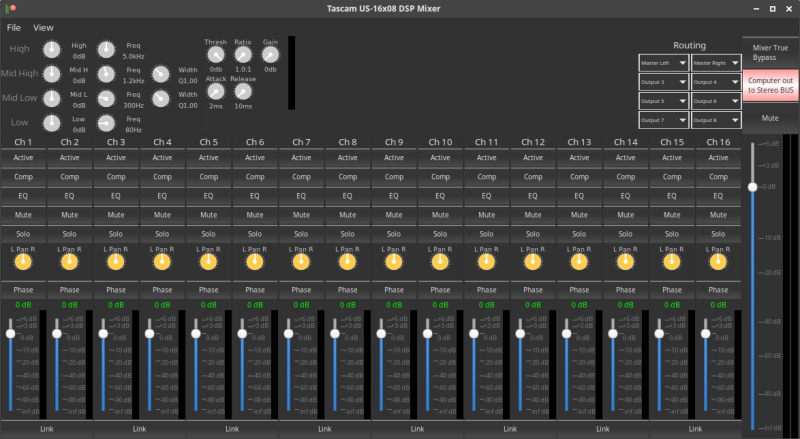Image resolution: width=800 pixels, height=439 pixels.
Task: Click the compressor Attack knob
Action: (216, 91)
